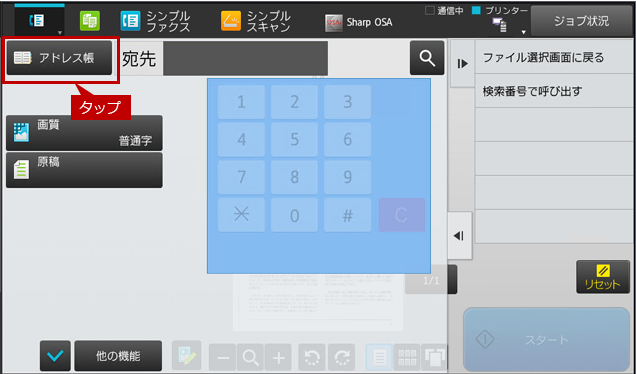Rotate preview counterclockwise
This screenshot has width=636, height=374.
(312, 357)
